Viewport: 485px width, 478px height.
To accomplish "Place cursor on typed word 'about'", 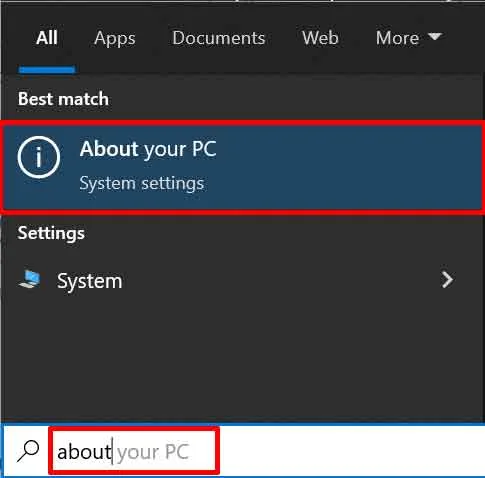I will (84, 452).
